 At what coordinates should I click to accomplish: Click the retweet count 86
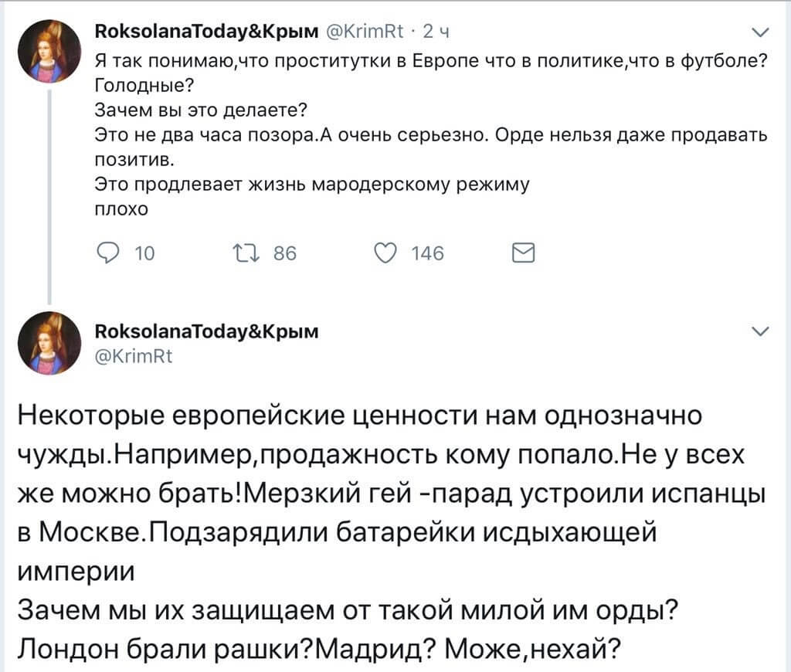point(285,253)
